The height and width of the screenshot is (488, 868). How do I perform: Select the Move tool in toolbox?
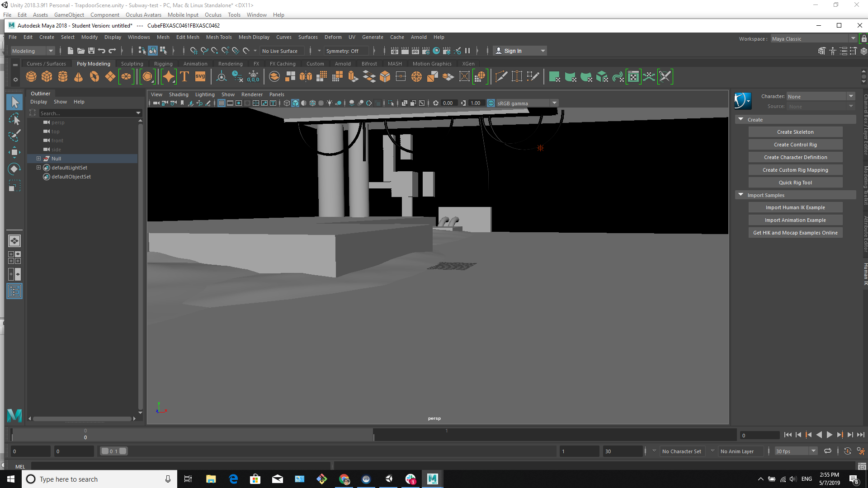(x=14, y=152)
